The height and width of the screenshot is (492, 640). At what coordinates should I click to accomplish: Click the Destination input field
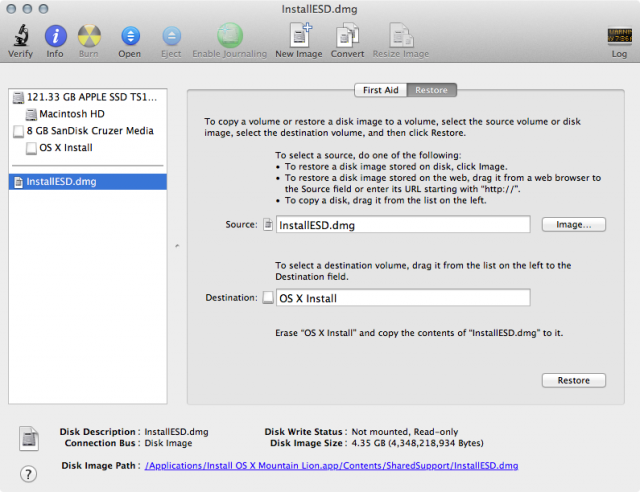point(403,298)
